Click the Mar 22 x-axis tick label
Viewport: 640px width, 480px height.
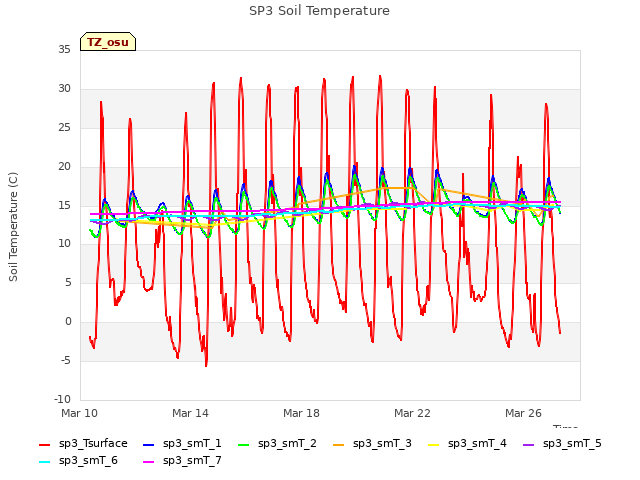(412, 413)
